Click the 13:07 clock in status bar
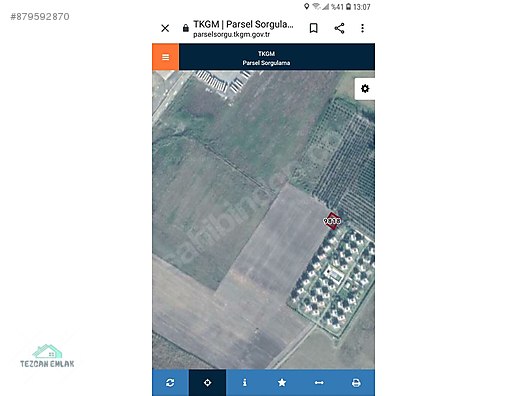 point(362,7)
